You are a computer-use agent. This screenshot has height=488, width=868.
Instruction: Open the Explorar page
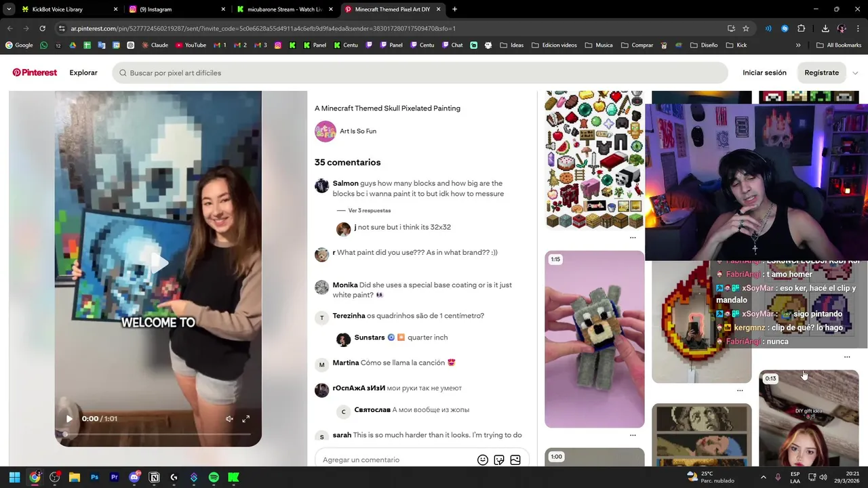(83, 73)
